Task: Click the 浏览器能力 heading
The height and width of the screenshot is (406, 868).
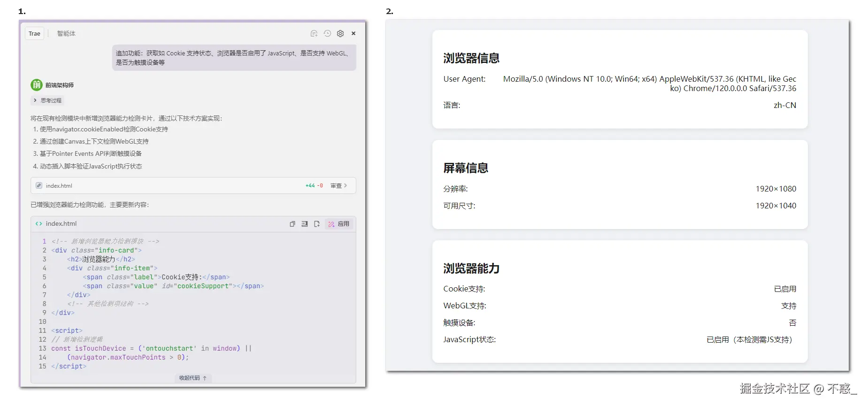Action: [x=471, y=268]
